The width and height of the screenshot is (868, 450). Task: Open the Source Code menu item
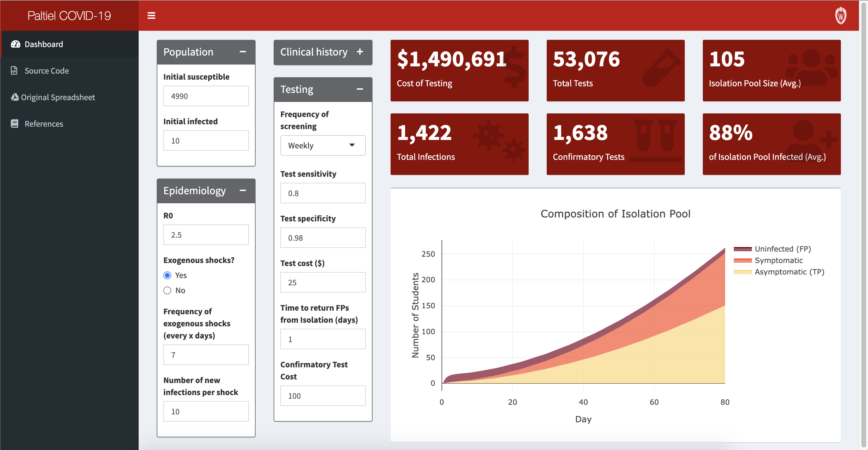pos(46,71)
